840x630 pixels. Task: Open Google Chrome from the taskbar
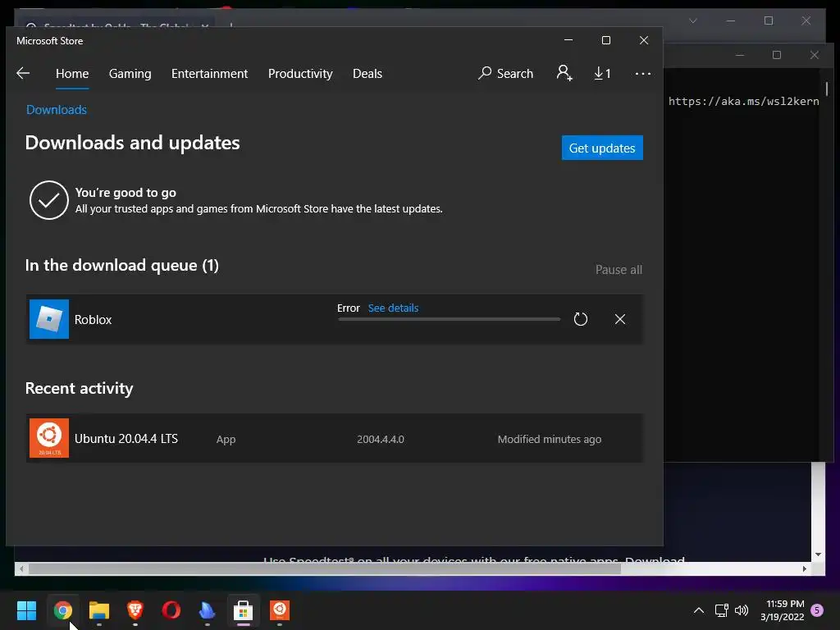click(x=62, y=610)
